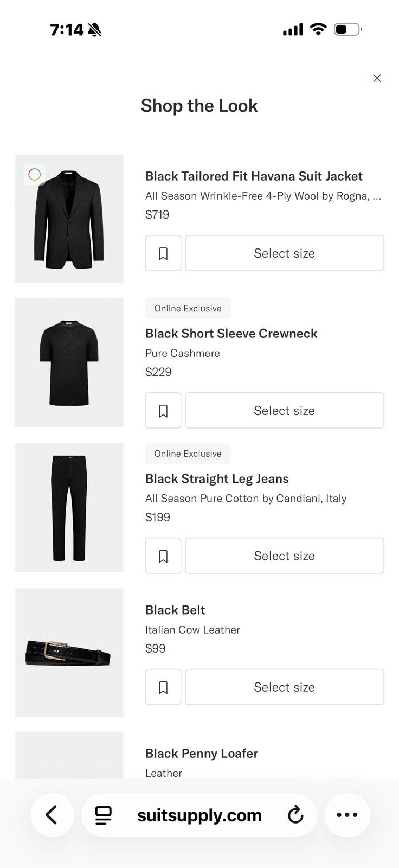Screen dimensions: 399x868
Task: Tap the bookmark icon for Black Belt
Action: click(163, 687)
